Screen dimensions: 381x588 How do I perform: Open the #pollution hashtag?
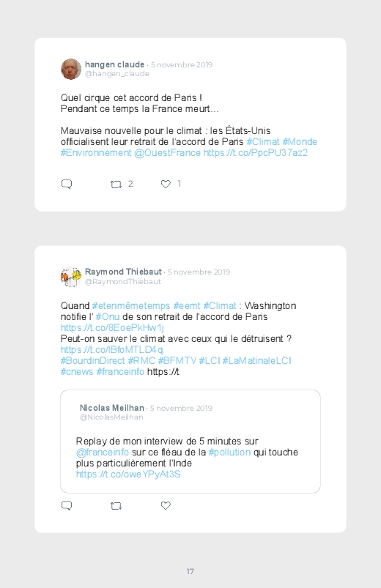[229, 452]
